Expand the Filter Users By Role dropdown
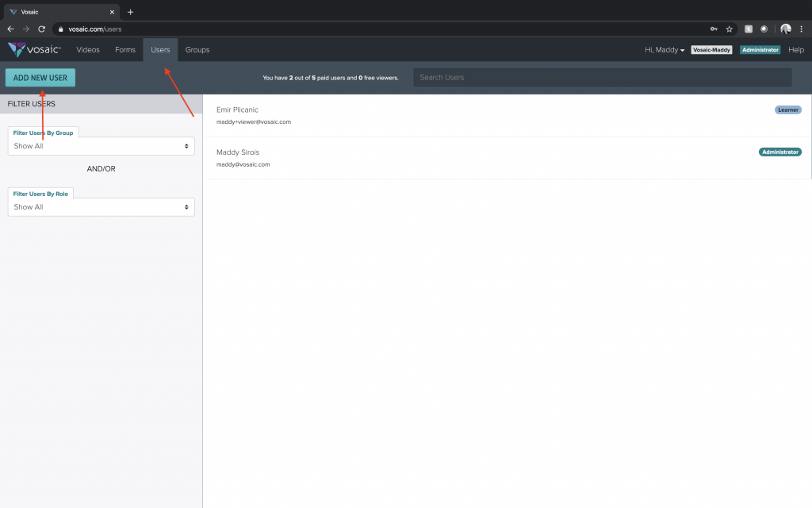812x508 pixels. click(101, 207)
